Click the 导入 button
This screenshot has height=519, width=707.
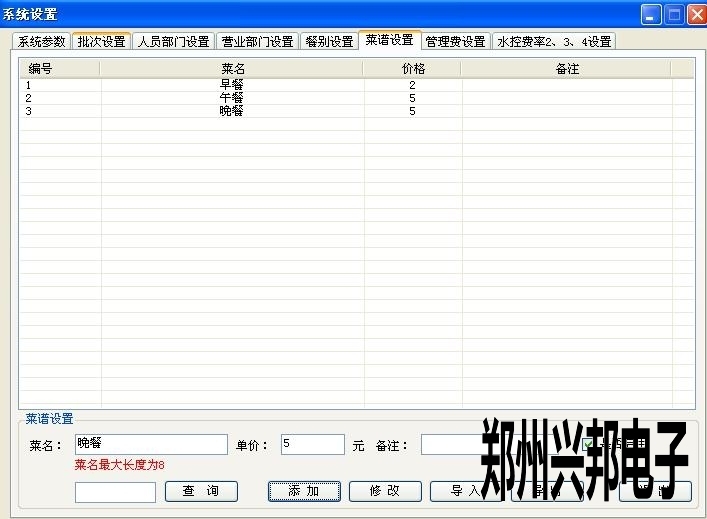pos(465,491)
